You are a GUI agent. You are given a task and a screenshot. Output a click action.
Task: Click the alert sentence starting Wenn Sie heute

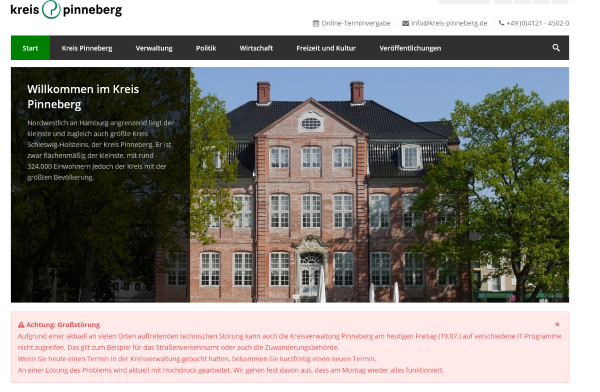[197, 359]
